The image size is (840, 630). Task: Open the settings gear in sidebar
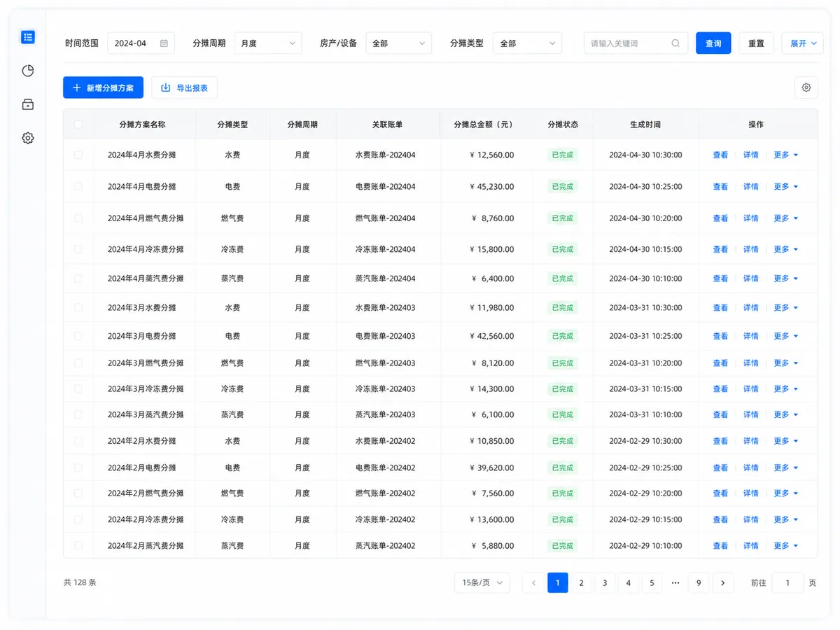click(28, 138)
